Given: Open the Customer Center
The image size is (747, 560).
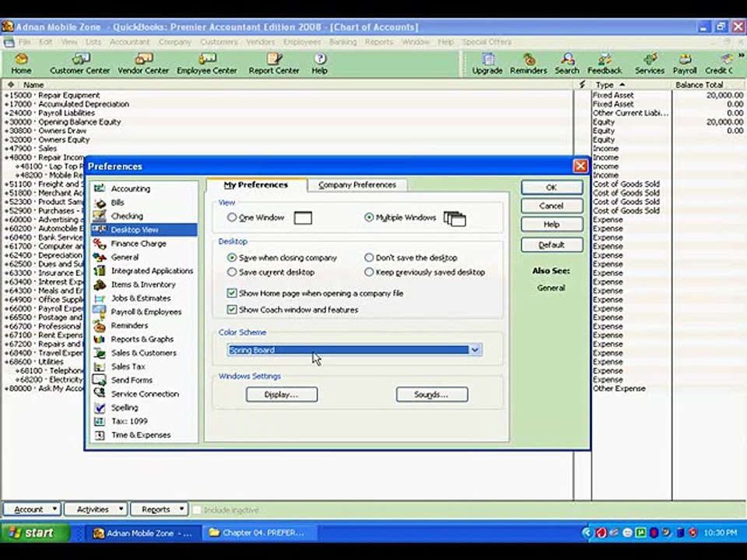Looking at the screenshot, I should pos(79,64).
